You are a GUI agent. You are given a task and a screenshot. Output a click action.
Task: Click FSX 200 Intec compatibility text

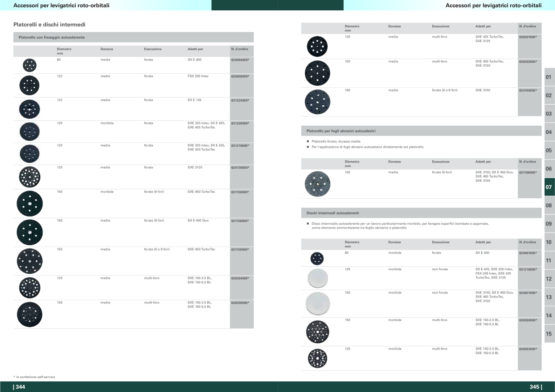[x=198, y=76]
